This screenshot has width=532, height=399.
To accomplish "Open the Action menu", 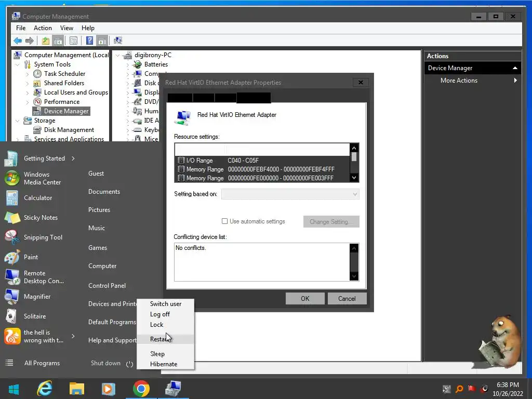I will tap(43, 28).
